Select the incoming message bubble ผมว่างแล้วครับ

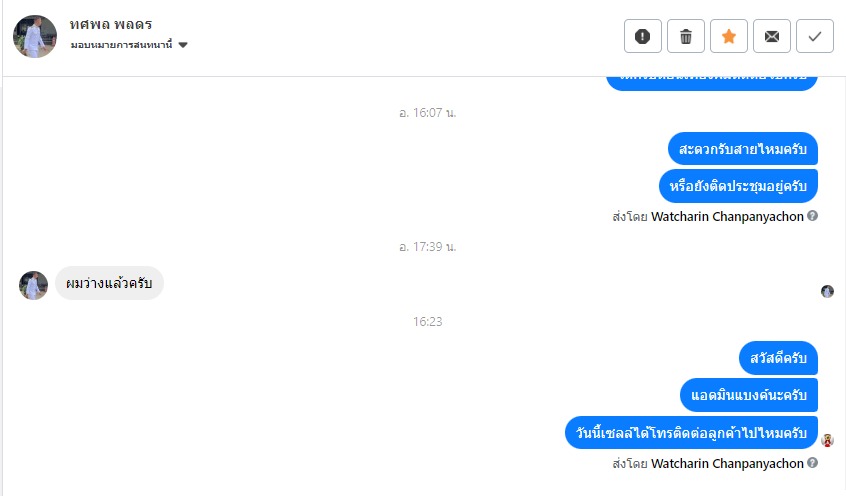coord(110,283)
